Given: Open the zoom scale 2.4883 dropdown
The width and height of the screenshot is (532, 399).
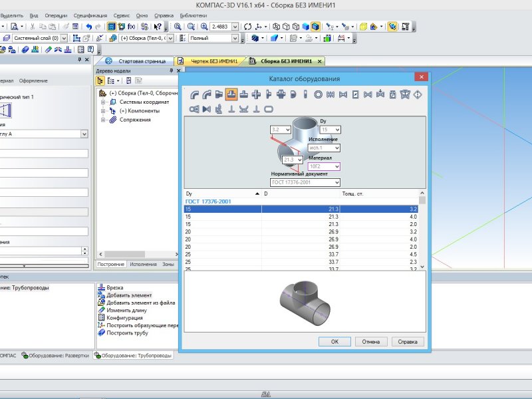Looking at the screenshot, I should (x=235, y=27).
